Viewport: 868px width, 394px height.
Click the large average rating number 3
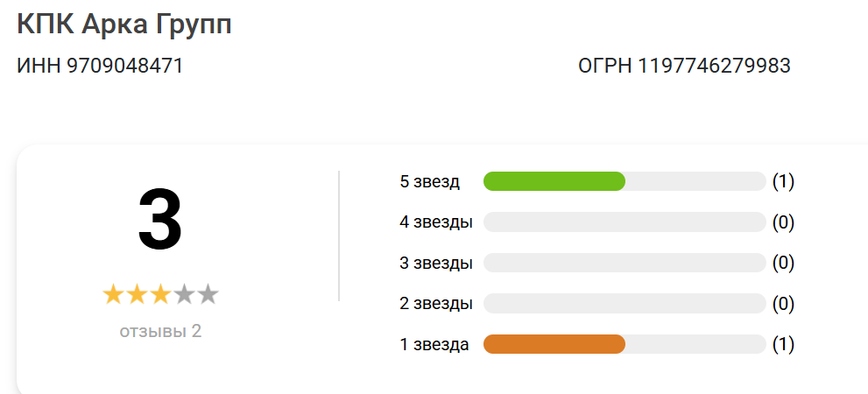tap(160, 221)
